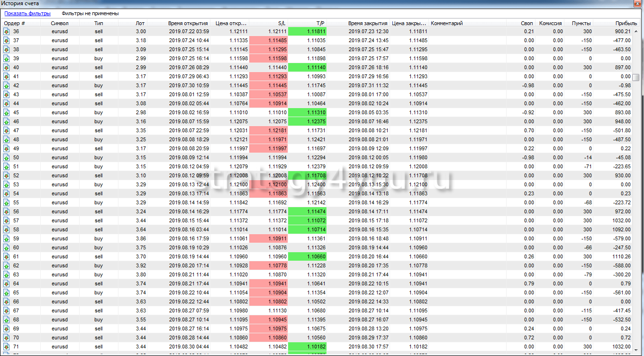Open the 'Показать фильтры' link
The image size is (644, 356).
pos(27,14)
